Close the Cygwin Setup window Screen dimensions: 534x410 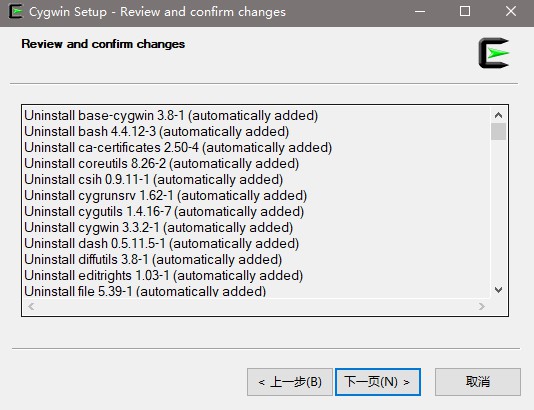tap(511, 12)
